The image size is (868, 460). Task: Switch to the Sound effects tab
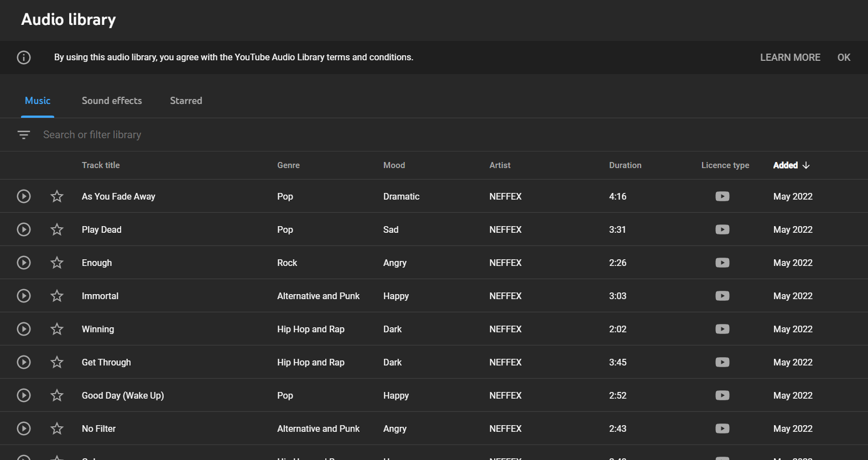112,101
